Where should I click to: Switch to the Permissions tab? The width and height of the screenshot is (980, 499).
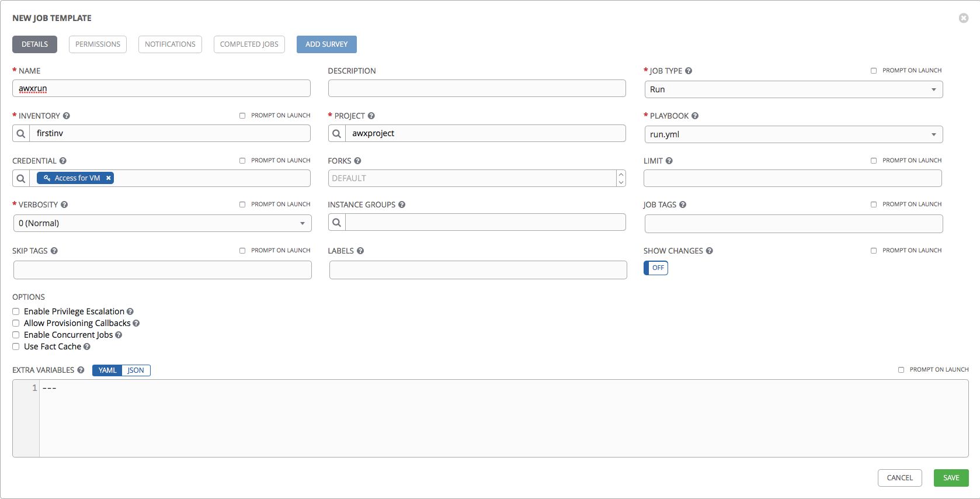tap(98, 44)
